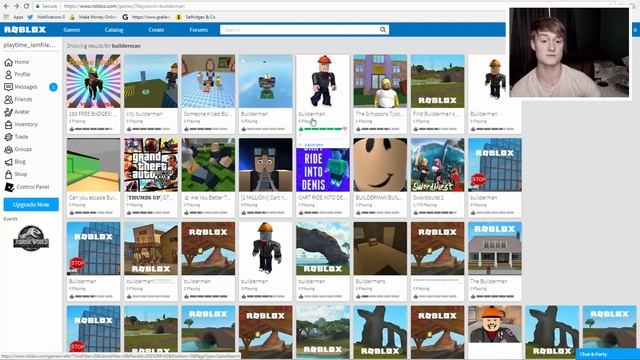Open the Groups icon in sidebar

click(9, 149)
